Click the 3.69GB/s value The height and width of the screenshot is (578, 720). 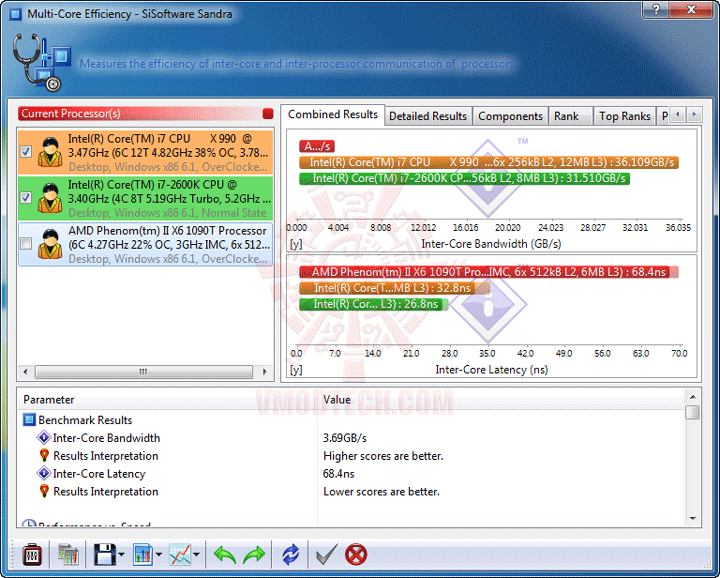(344, 438)
